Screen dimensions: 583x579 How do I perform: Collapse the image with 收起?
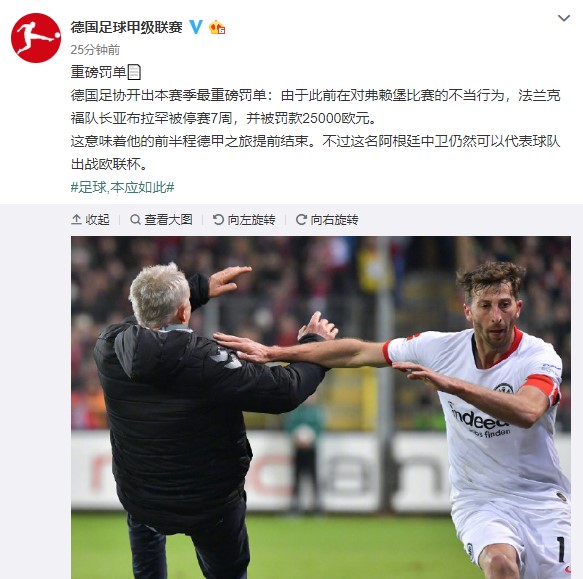[90, 219]
